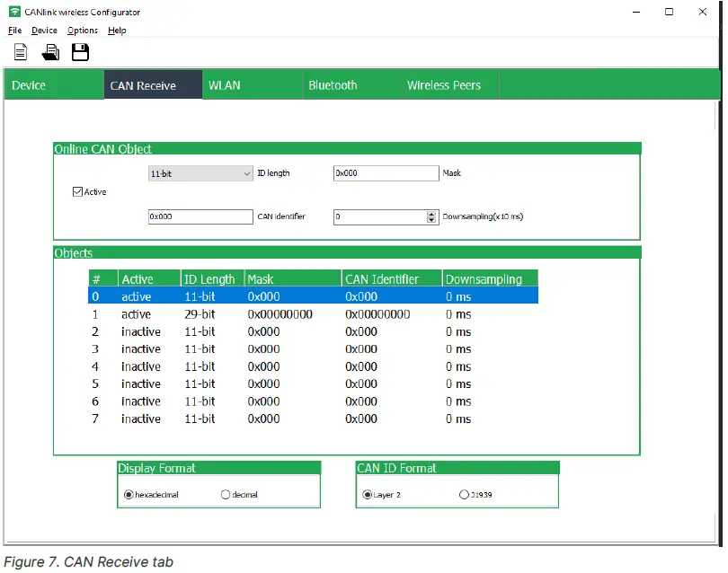This screenshot has height=573, width=728.
Task: Open the ID length dropdown
Action: pos(247,173)
